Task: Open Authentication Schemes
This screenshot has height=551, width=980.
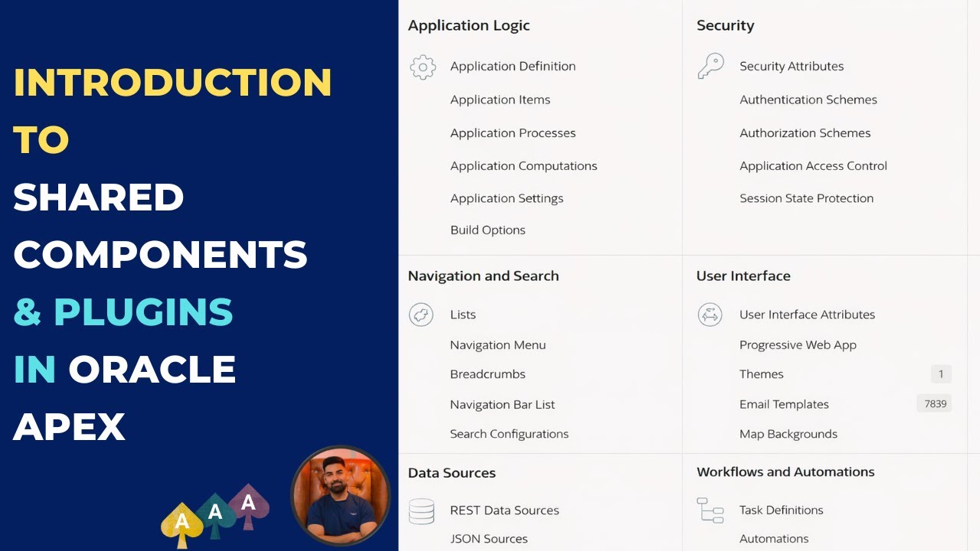Action: click(x=808, y=99)
